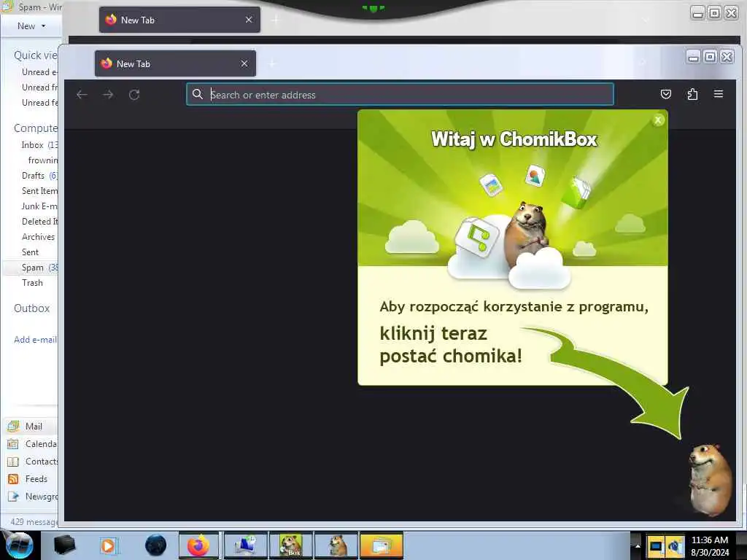Select the Trash folder
747x560 pixels.
click(32, 282)
